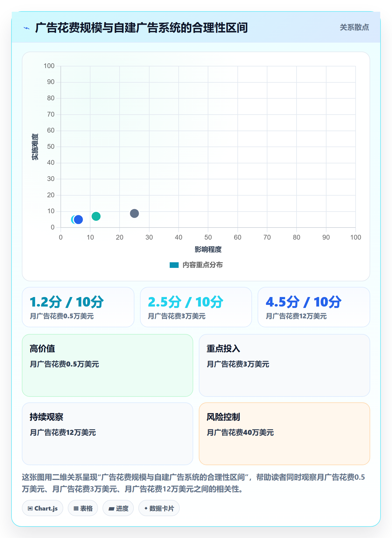Click the 内容重点分布 legend label
Image resolution: width=392 pixels, height=538 pixels.
202,265
